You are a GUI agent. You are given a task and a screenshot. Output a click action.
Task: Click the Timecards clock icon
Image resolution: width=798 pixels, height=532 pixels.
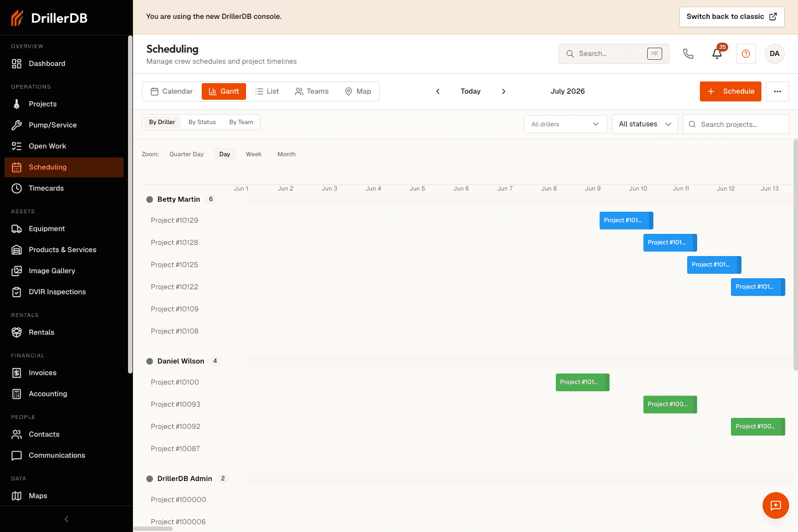(x=17, y=188)
